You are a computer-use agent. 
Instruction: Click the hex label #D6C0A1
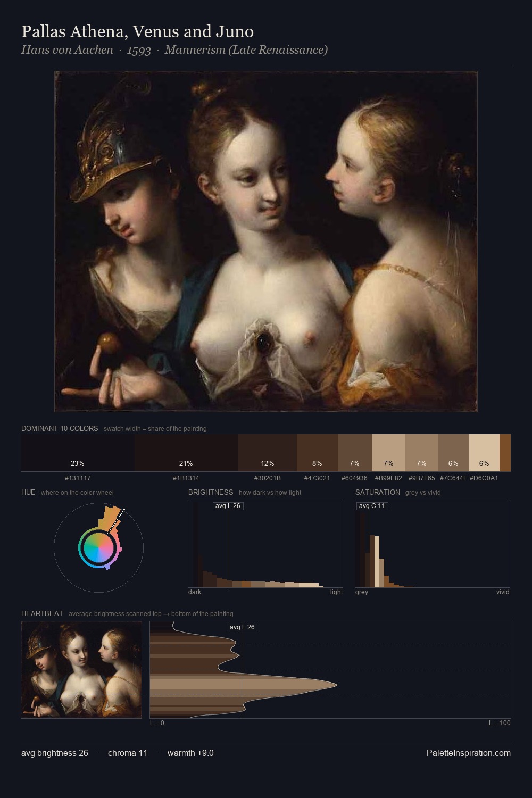click(484, 478)
